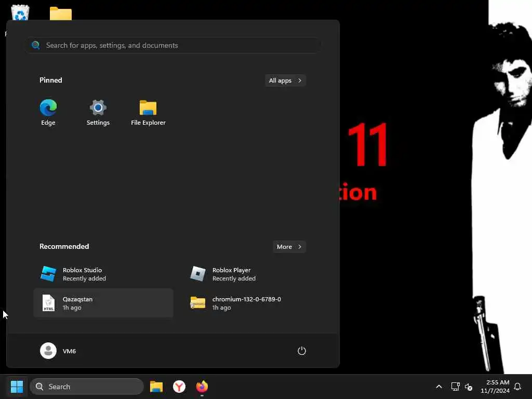Open the chromium-132-0-6789-0 zip folder

click(x=253, y=303)
